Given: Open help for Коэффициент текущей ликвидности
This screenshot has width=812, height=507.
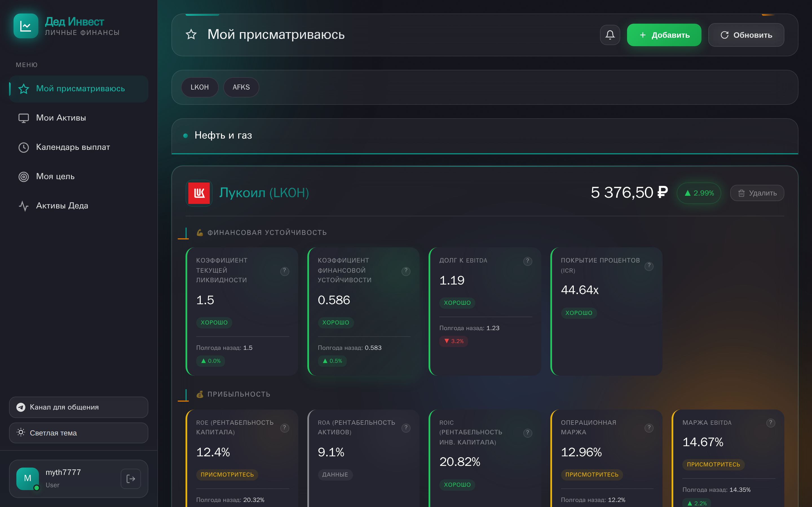Looking at the screenshot, I should [284, 271].
